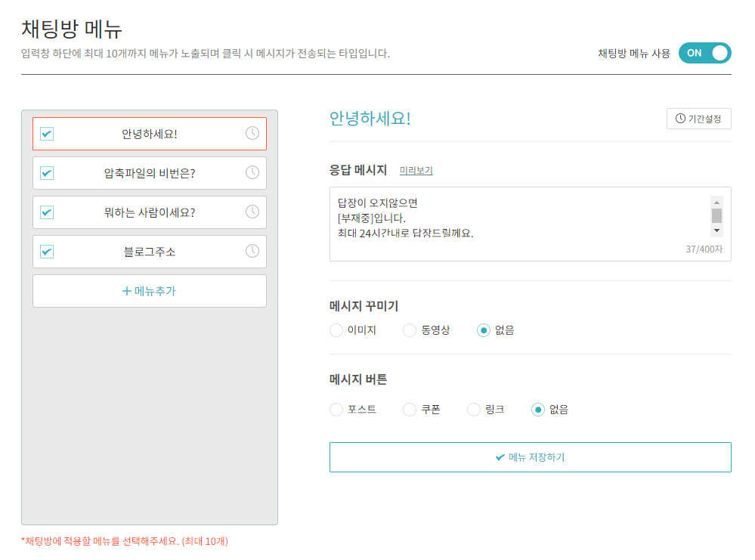Click the text area scrollbar thumb

pyautogui.click(x=716, y=215)
